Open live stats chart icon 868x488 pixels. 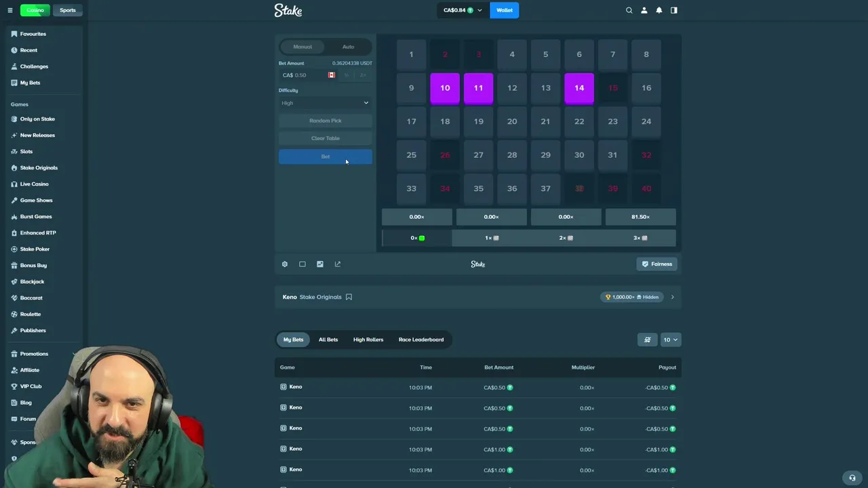tap(320, 264)
